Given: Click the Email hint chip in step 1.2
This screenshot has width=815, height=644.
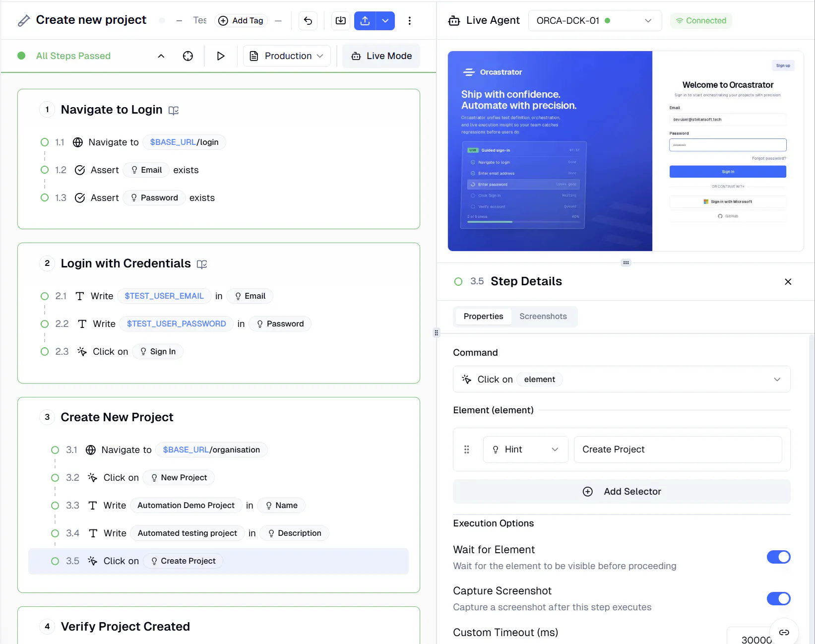Looking at the screenshot, I should click(146, 170).
